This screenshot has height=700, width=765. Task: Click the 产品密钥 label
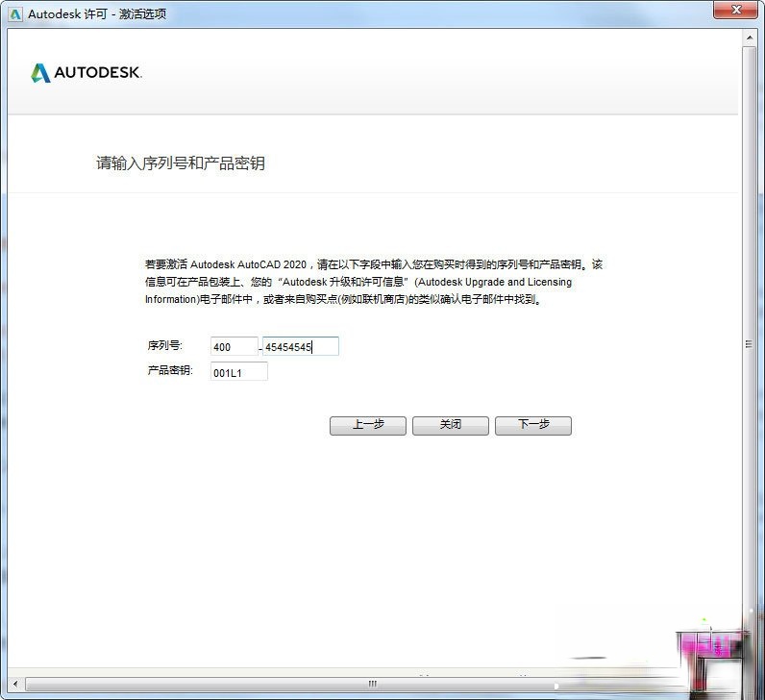click(170, 370)
